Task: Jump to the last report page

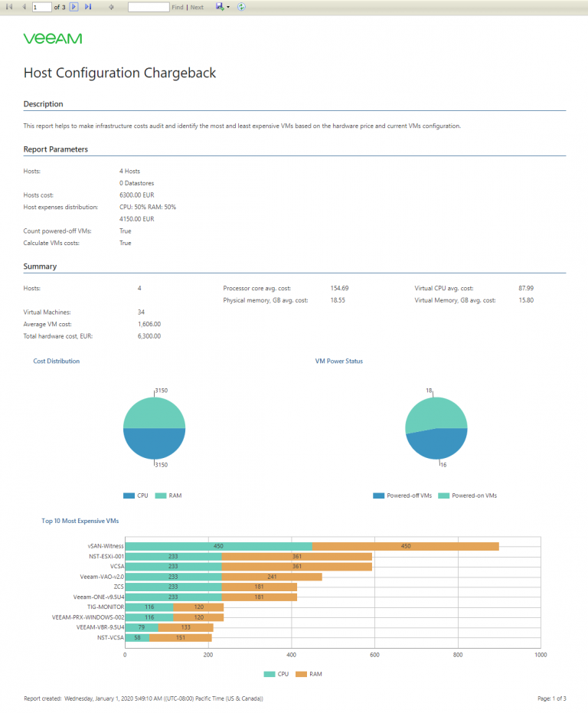Action: [88, 7]
